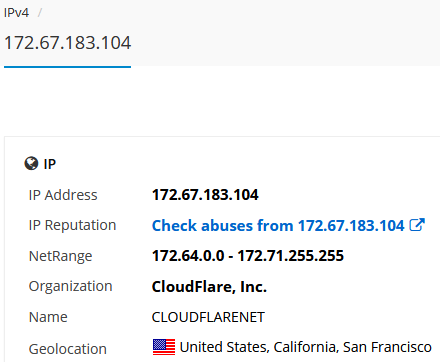This screenshot has width=440, height=362.
Task: Click the IP Reputation field label
Action: coord(72,226)
